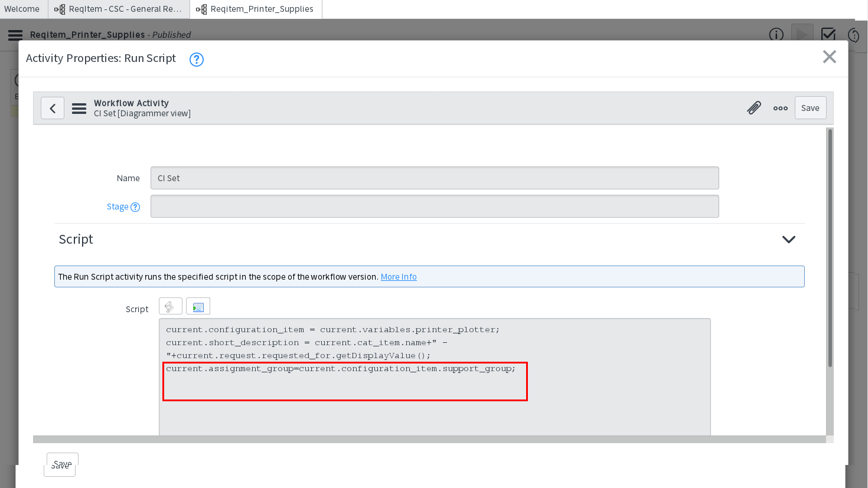Image resolution: width=868 pixels, height=488 pixels.
Task: Select the Reqitem_Printer_Supplies tab
Action: tap(256, 9)
